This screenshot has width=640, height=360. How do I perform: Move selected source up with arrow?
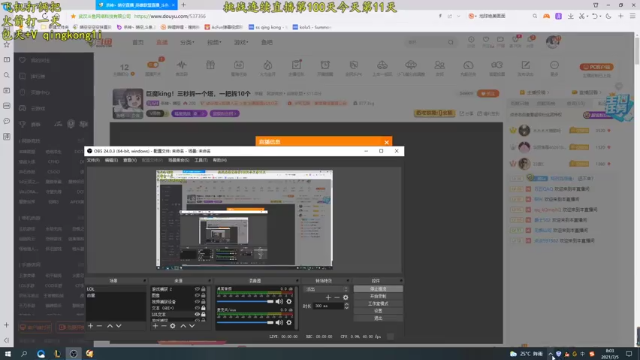(x=183, y=326)
